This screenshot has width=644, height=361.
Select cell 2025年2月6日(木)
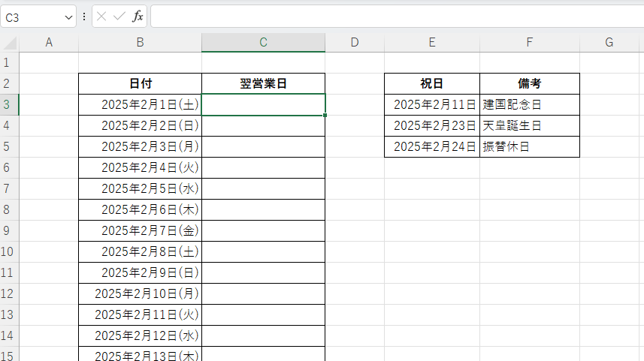(140, 209)
